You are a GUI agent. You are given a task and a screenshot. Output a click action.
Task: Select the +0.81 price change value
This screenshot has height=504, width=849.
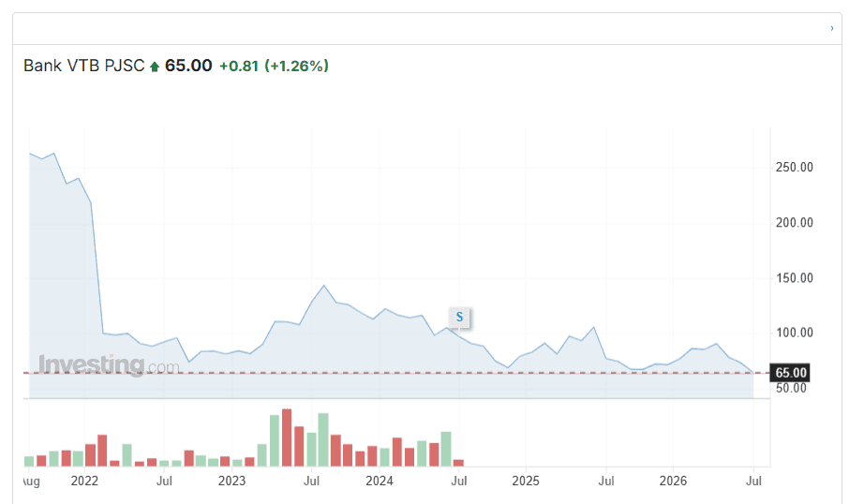point(239,67)
